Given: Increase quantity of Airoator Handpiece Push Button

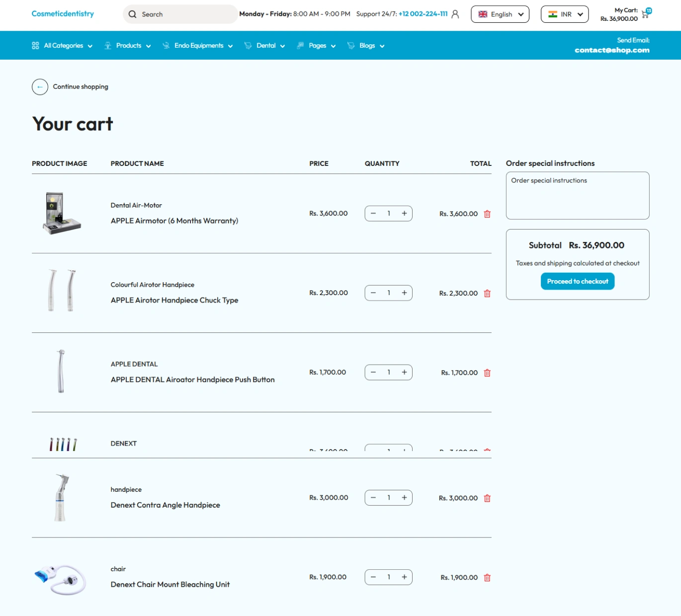Looking at the screenshot, I should (x=405, y=373).
